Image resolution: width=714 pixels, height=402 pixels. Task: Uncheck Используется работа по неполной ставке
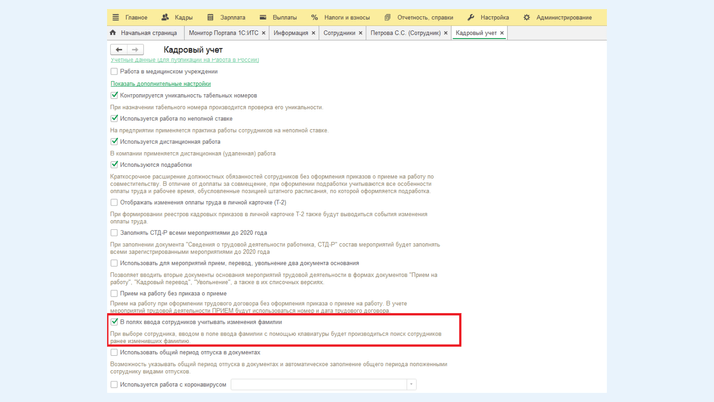pyautogui.click(x=114, y=118)
